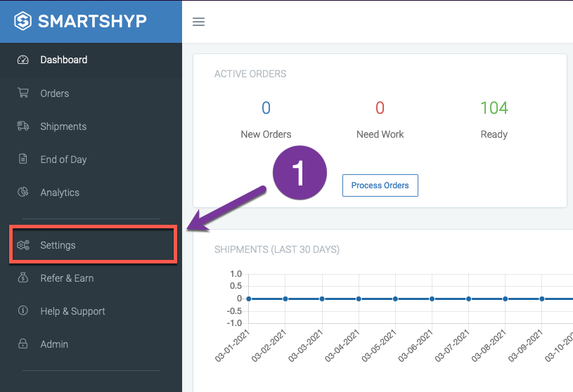This screenshot has width=573, height=392.
Task: Click the Shipments truck icon
Action: (x=23, y=126)
